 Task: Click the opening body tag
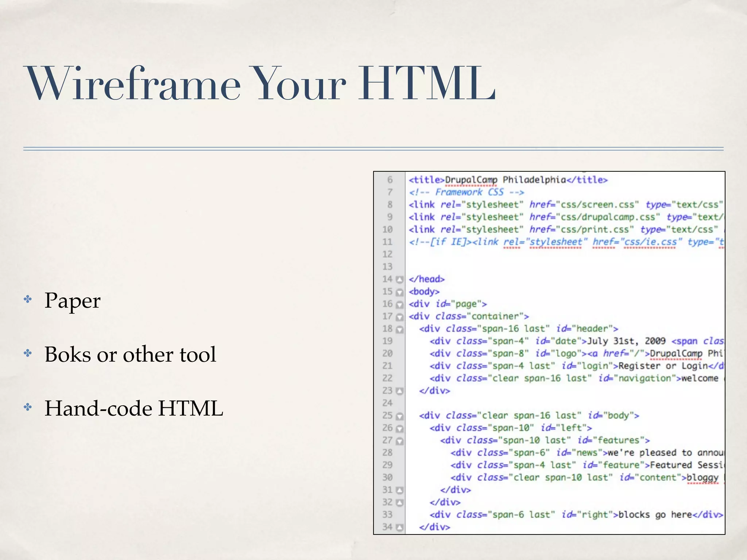424,291
